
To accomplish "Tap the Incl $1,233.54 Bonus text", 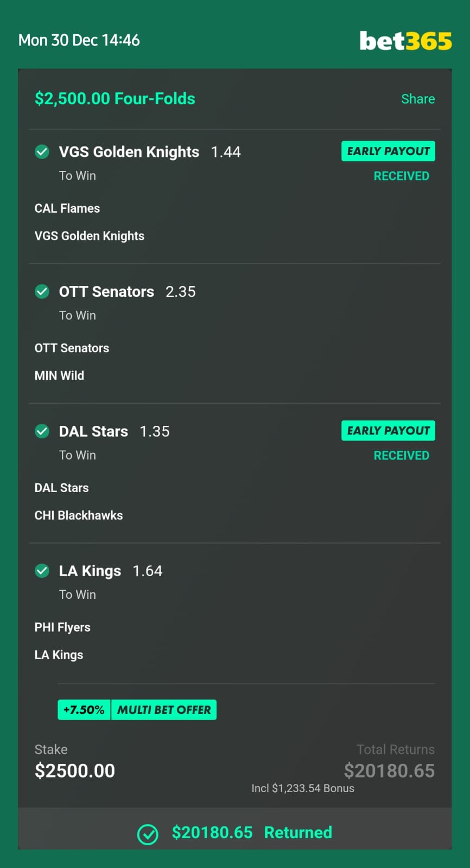I will [x=303, y=788].
